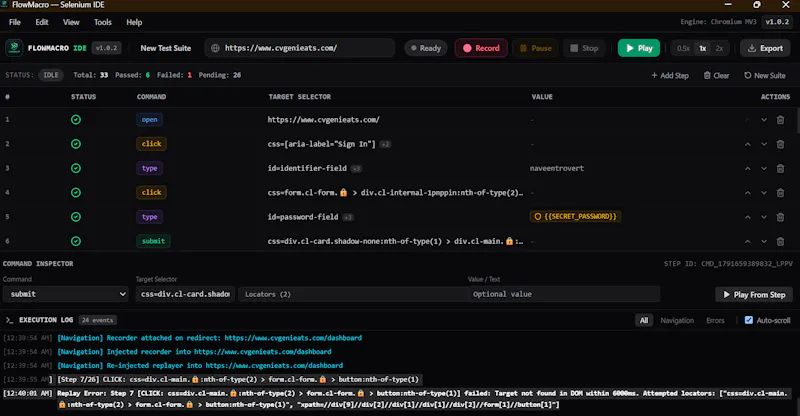Viewport: 800px width, 416px height.
Task: Delete step 1 open command
Action: tap(780, 120)
